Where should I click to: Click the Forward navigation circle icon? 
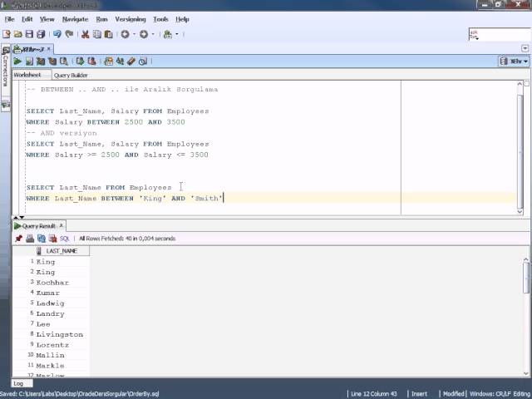point(144,34)
